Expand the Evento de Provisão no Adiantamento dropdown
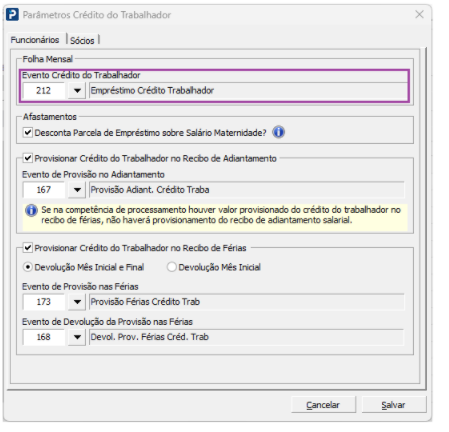Viewport: 449px width, 432px height. click(x=77, y=190)
